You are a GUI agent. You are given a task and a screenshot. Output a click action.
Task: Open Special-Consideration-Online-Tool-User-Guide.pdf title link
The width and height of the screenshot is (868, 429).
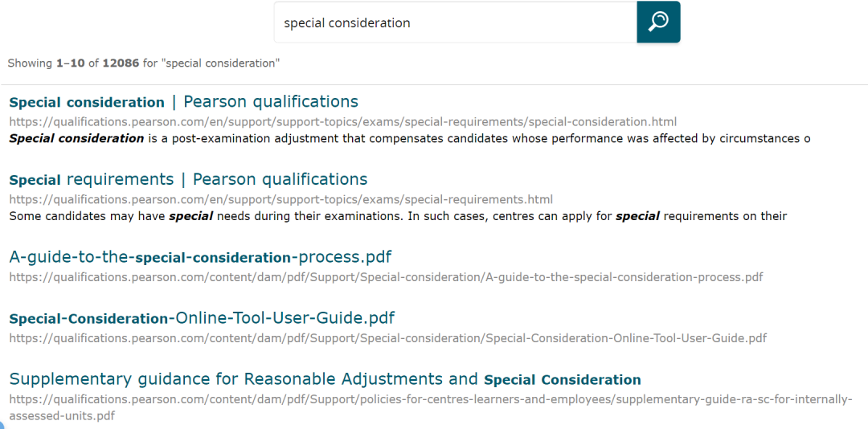tap(202, 318)
